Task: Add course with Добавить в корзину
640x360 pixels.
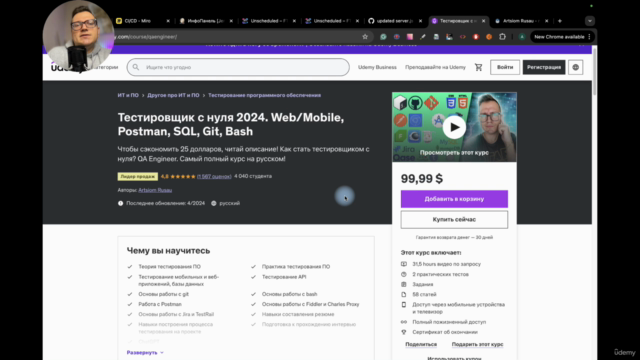Action: pyautogui.click(x=454, y=199)
